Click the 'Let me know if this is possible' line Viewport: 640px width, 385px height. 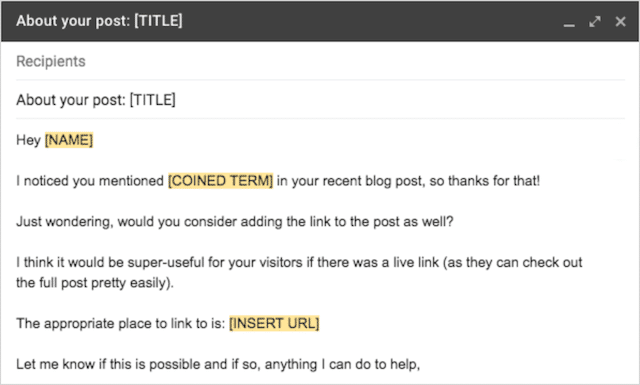(218, 364)
